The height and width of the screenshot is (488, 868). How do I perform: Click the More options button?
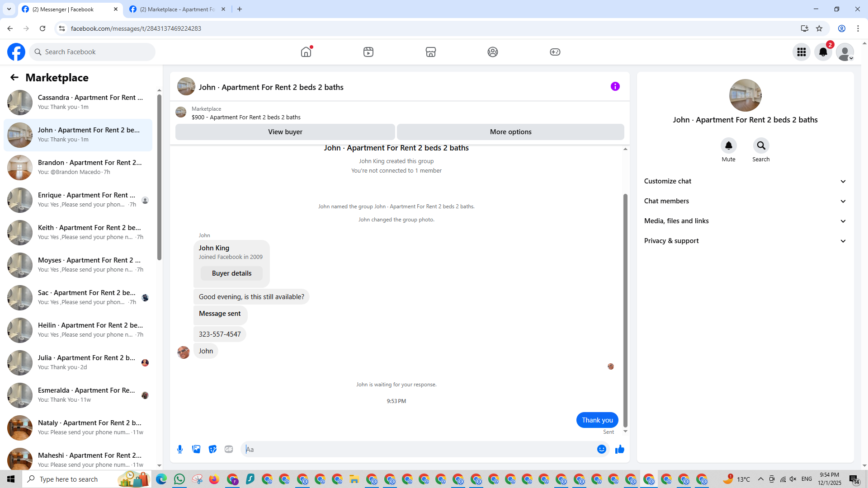510,132
